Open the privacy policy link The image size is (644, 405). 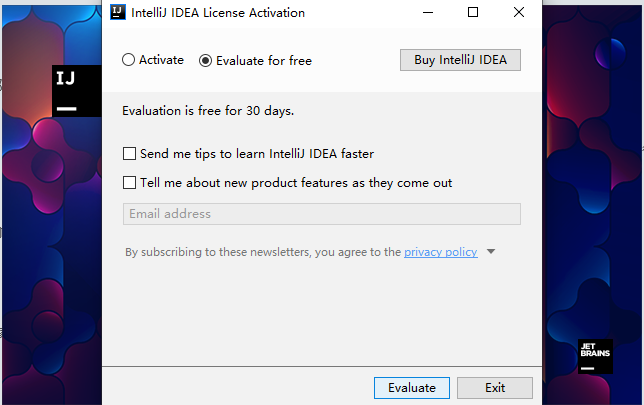click(x=440, y=252)
